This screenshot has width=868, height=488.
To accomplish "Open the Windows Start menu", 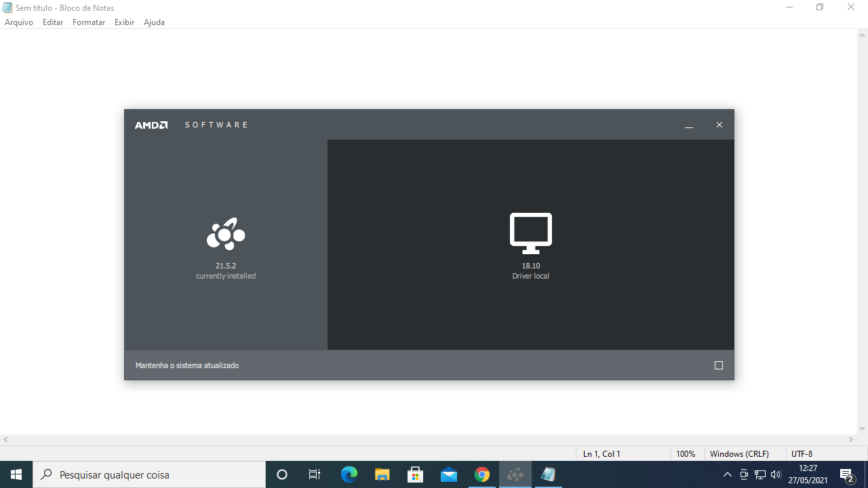I will click(16, 474).
